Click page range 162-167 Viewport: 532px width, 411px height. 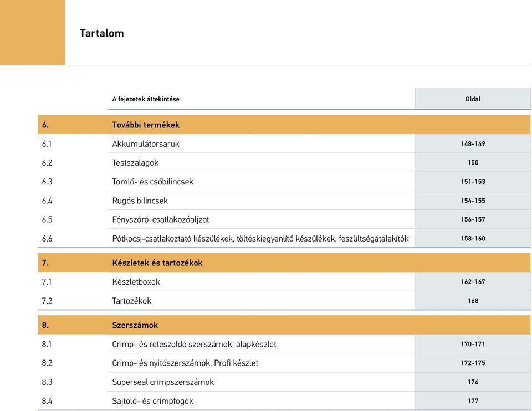(473, 282)
